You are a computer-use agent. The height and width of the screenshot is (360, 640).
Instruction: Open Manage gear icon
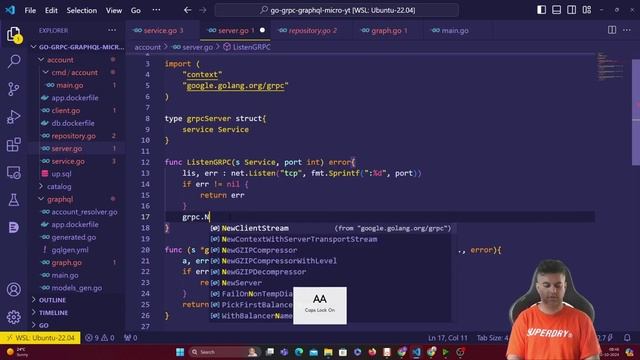pyautogui.click(x=14, y=317)
